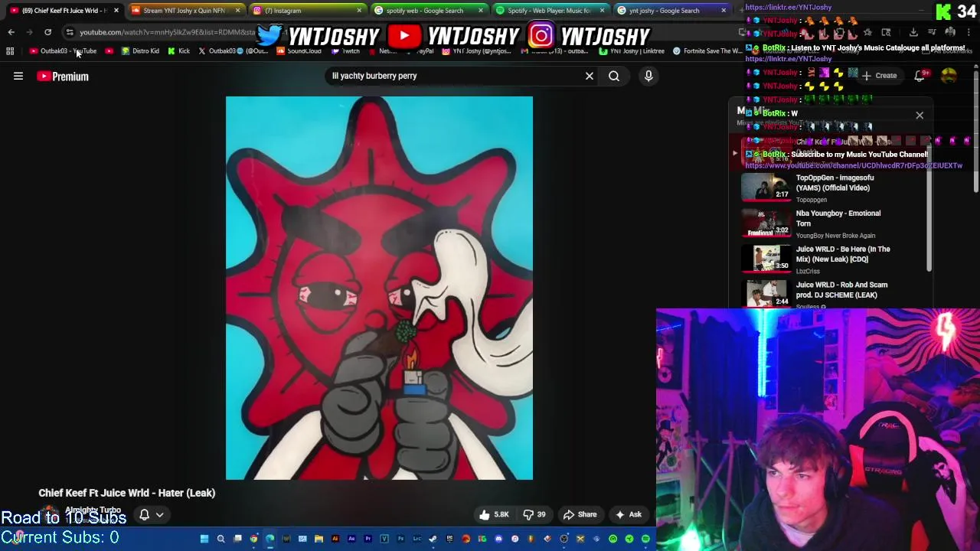Screen dimensions: 980x551
Task: Open the Chrome apps grid in the bookmarks bar
Action: coord(10,51)
